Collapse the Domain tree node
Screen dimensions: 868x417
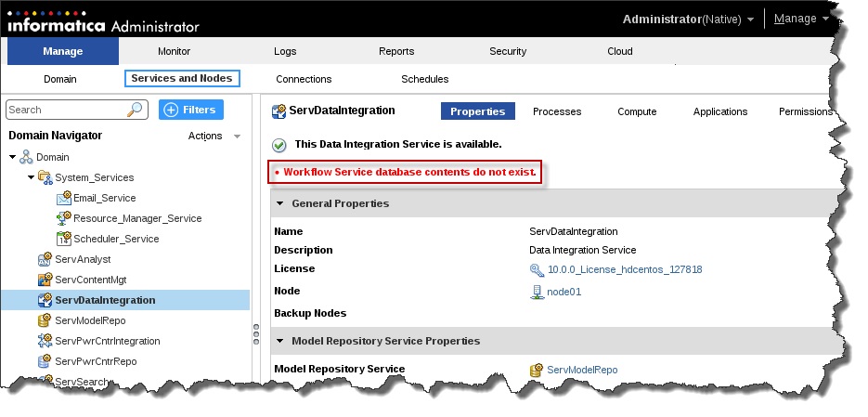(x=12, y=157)
